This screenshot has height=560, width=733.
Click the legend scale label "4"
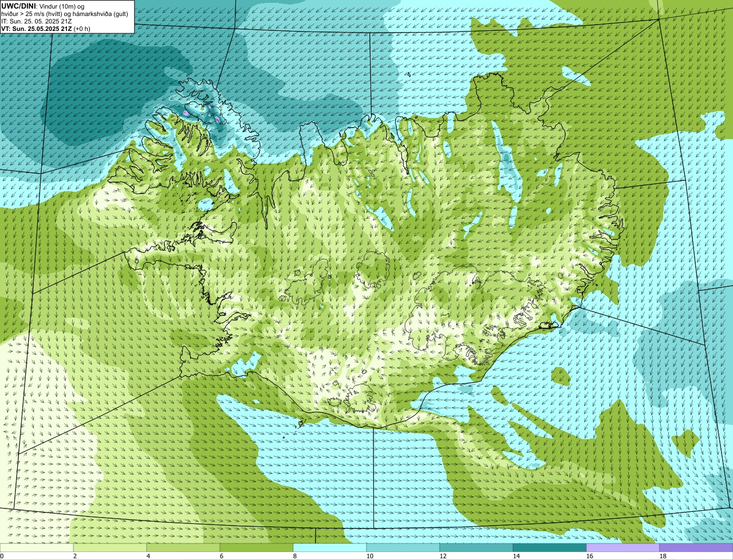click(x=148, y=556)
